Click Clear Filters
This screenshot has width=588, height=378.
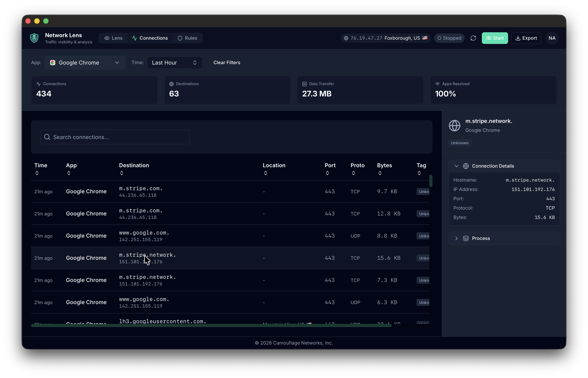click(227, 63)
